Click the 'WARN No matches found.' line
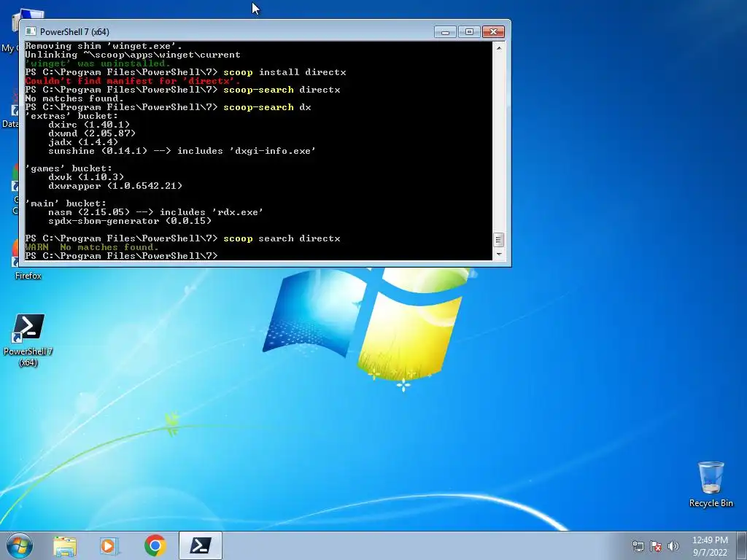Image resolution: width=747 pixels, height=560 pixels. [x=91, y=247]
